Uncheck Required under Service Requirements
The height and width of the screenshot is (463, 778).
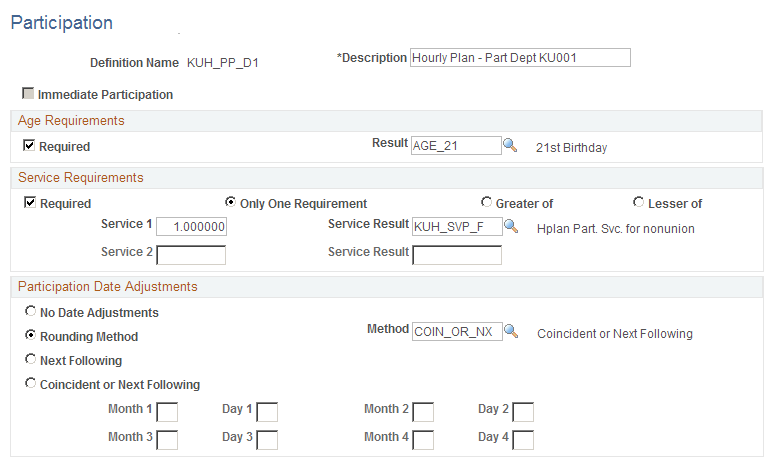pyautogui.click(x=30, y=202)
